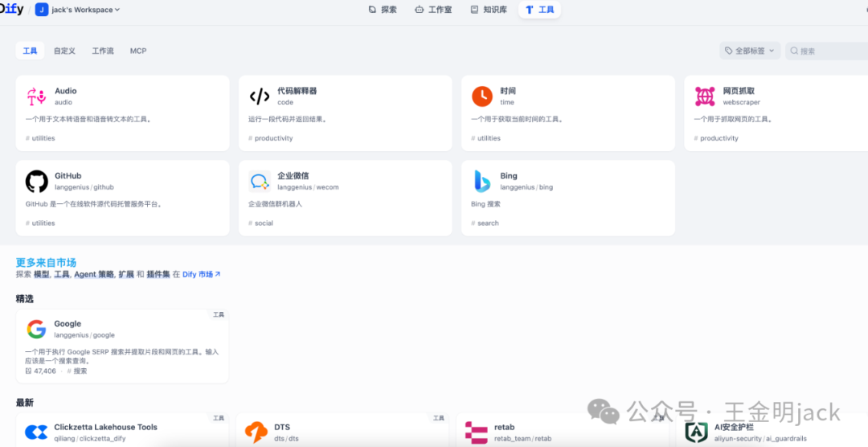Click the orange clock time icon
This screenshot has width=868, height=447.
coord(482,96)
